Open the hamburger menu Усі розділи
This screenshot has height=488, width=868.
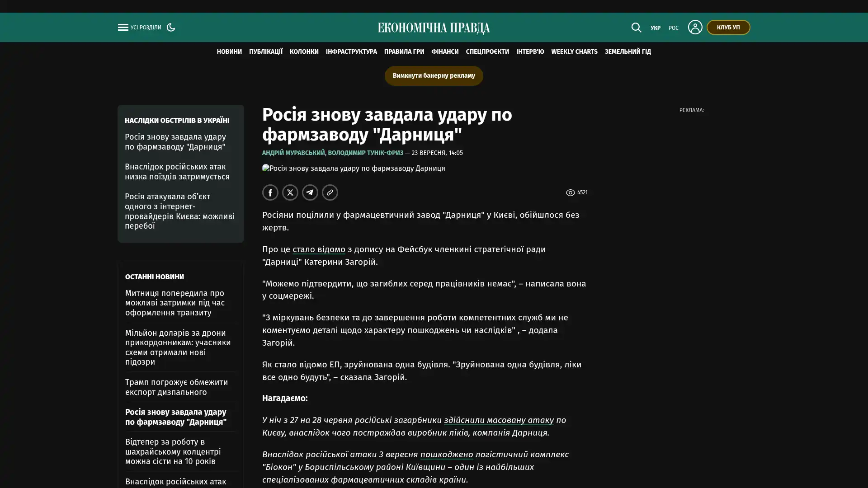[x=139, y=28]
